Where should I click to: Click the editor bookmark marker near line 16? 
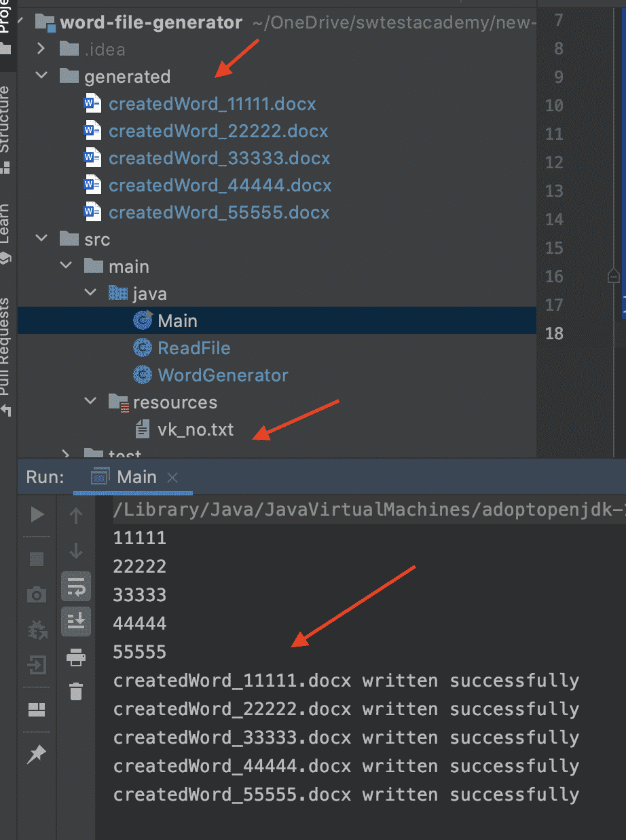coord(613,276)
